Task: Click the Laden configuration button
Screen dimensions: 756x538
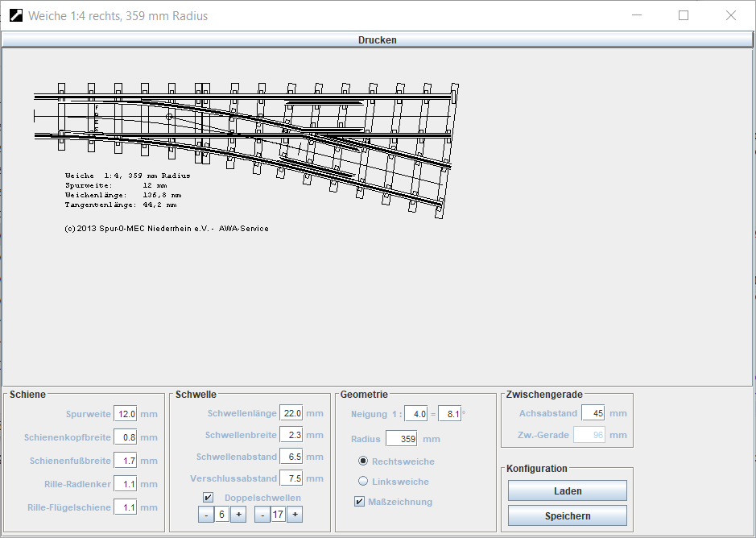Action: pyautogui.click(x=567, y=490)
